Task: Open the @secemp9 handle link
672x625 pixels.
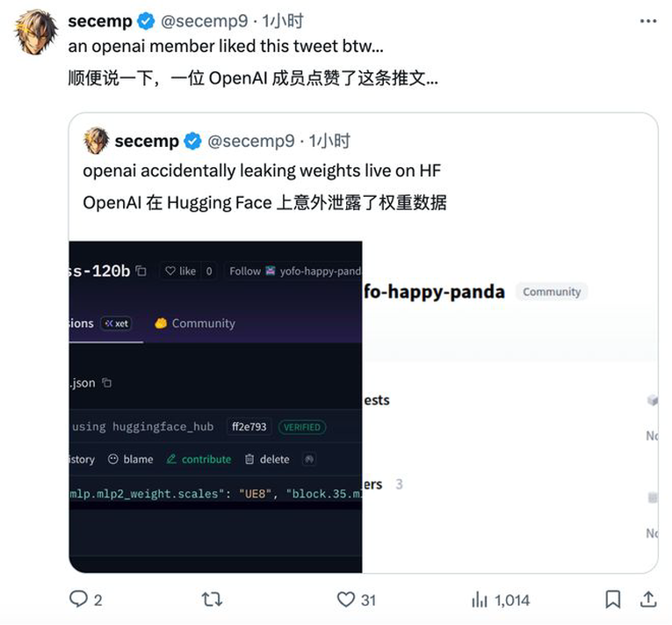Action: (x=204, y=20)
